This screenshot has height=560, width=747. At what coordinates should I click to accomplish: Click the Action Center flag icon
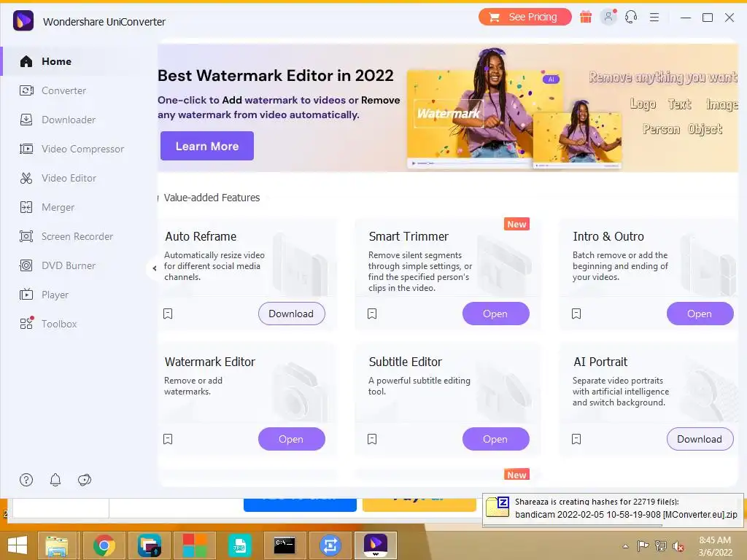[x=643, y=546]
